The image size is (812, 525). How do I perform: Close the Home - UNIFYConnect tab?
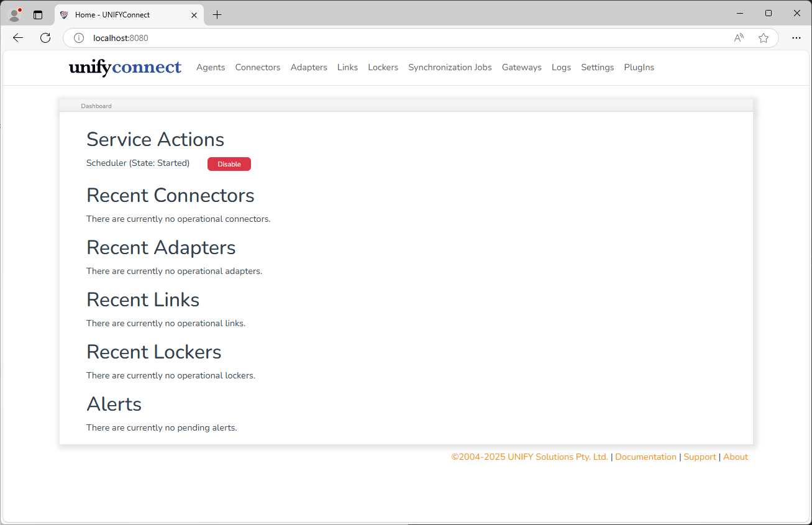click(x=194, y=15)
